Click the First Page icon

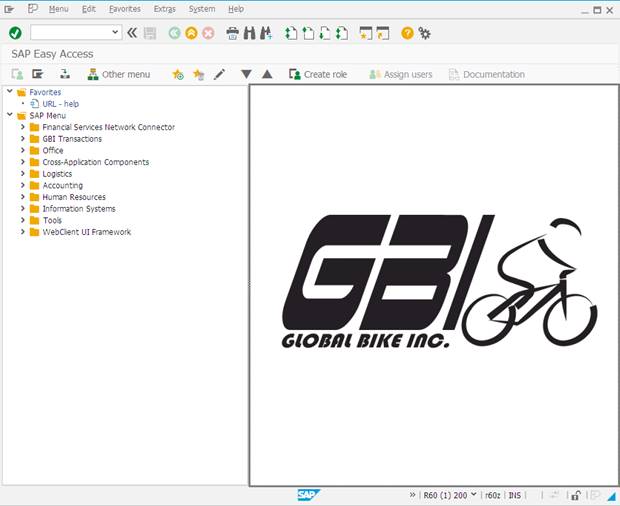coord(291,33)
